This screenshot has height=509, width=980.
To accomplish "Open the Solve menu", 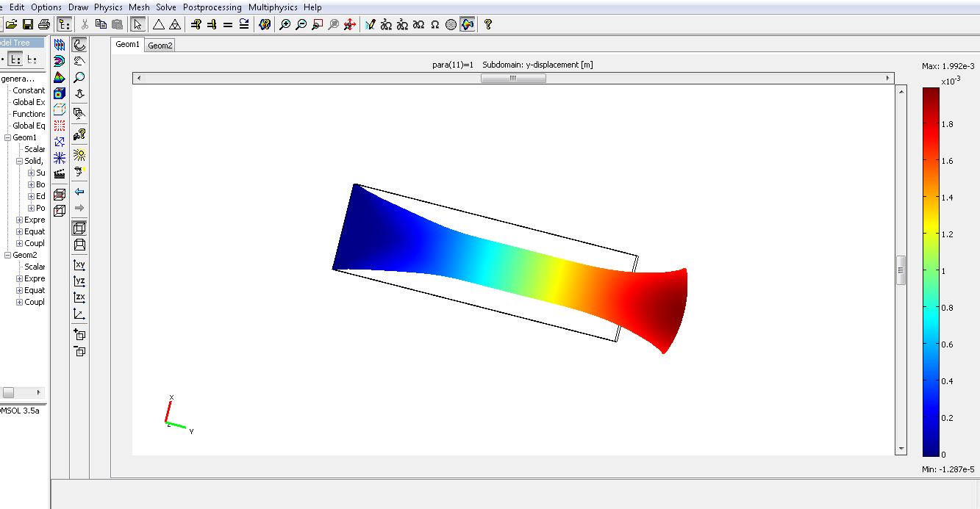I will click(166, 7).
